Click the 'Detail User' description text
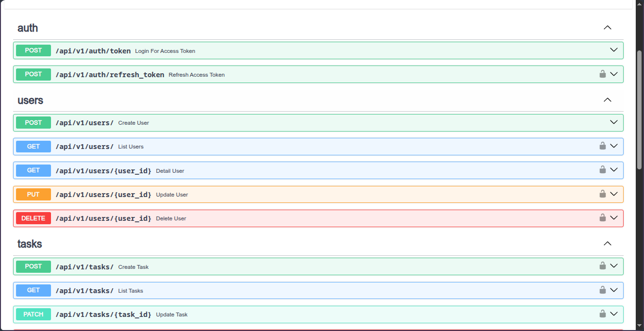Screen dimensions: 644x331 (170, 171)
